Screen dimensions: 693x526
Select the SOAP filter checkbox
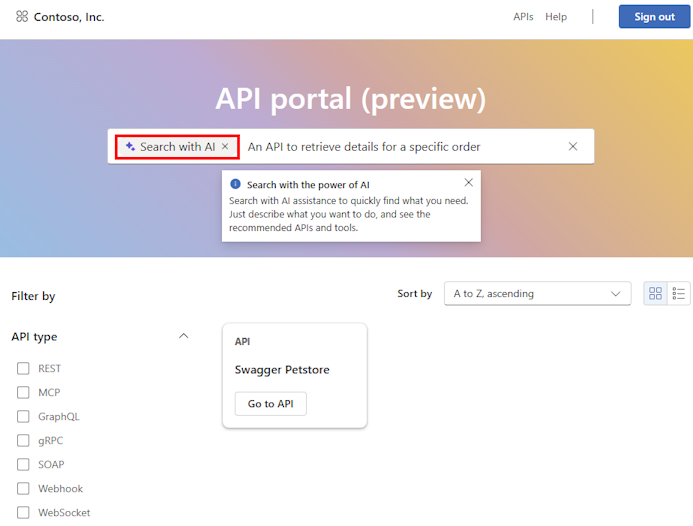[23, 464]
